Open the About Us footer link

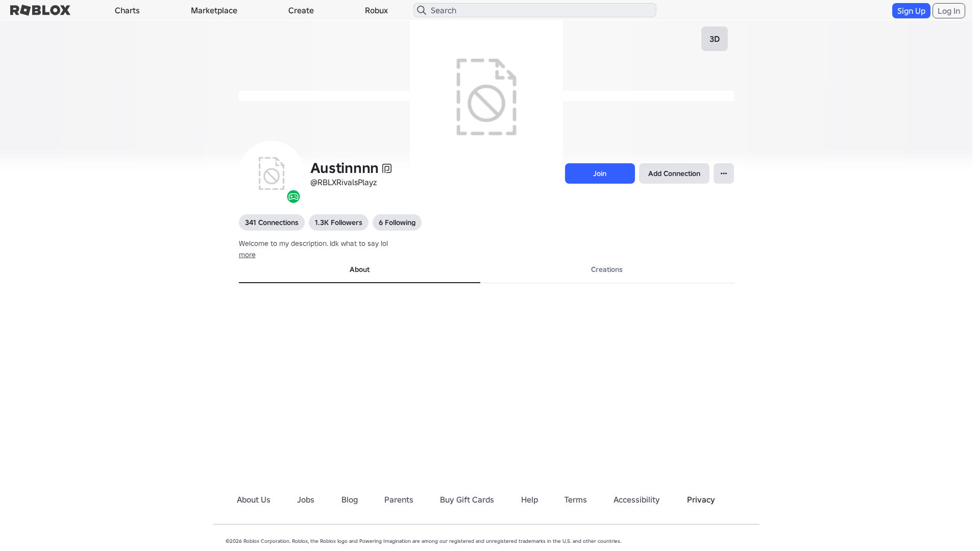(254, 500)
